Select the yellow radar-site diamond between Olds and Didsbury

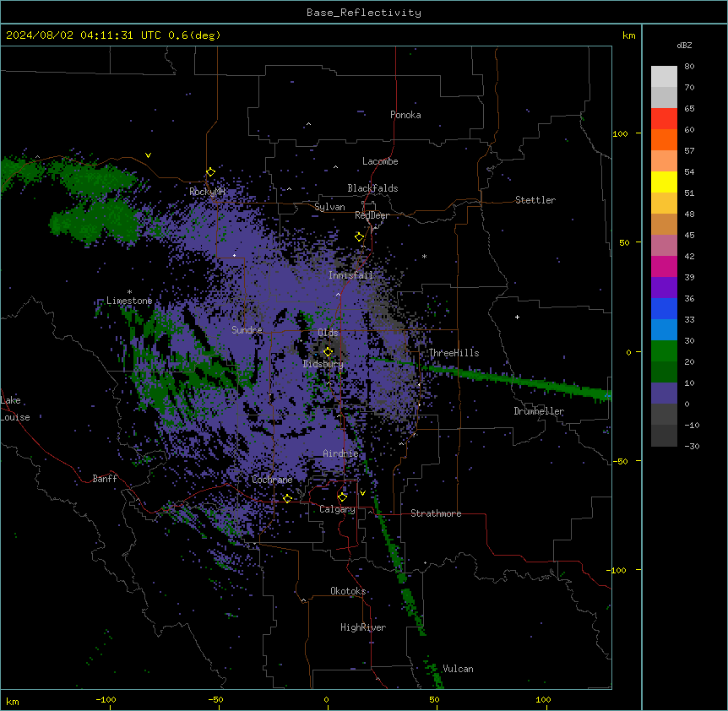pyautogui.click(x=328, y=352)
